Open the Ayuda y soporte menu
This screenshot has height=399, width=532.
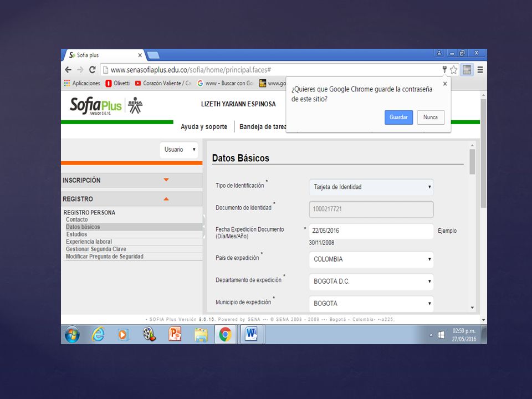coord(204,126)
